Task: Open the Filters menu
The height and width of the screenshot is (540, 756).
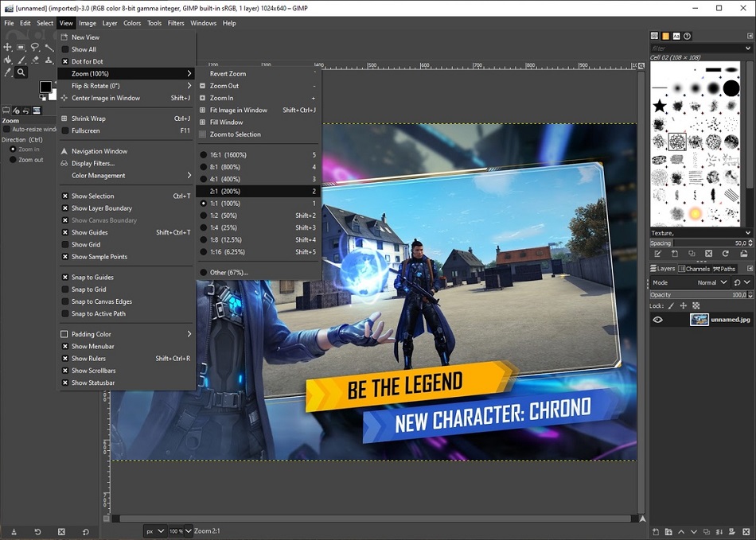Action: pos(176,23)
